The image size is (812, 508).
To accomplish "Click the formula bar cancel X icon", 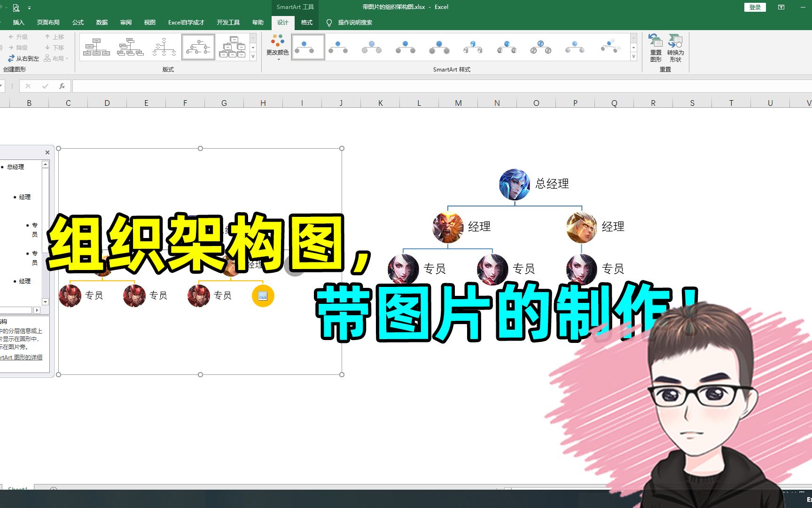I will pyautogui.click(x=28, y=86).
